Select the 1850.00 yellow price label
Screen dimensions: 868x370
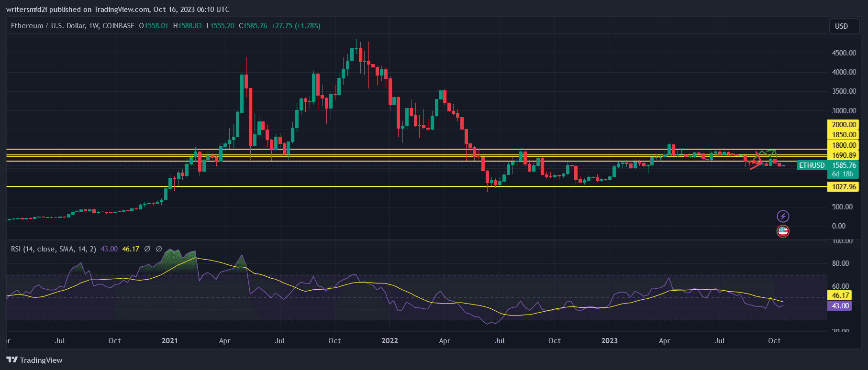(x=843, y=135)
